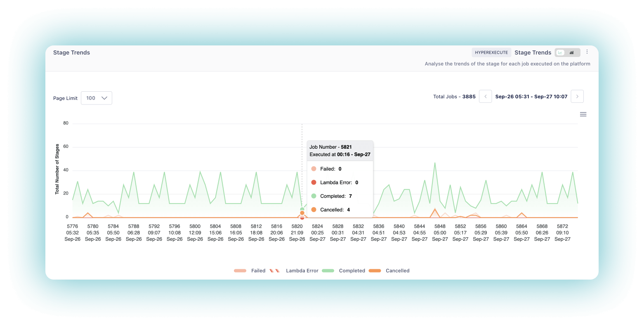
Task: Click x-axis label for job 5800
Action: pyautogui.click(x=195, y=232)
